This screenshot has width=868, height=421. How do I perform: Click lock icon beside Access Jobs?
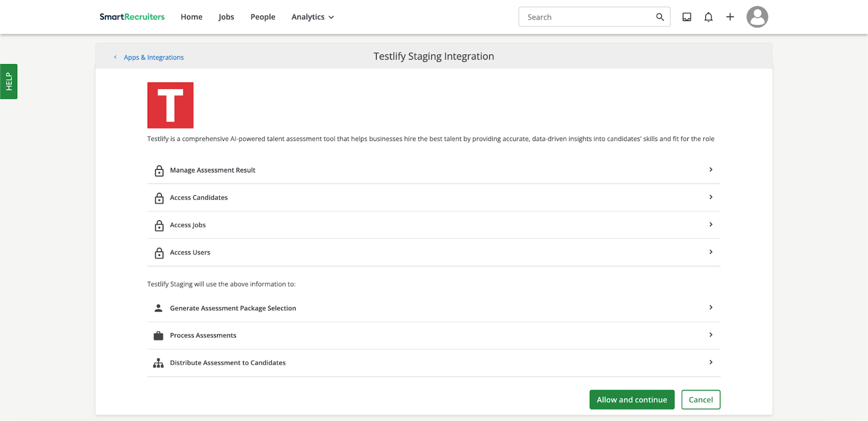tap(159, 225)
